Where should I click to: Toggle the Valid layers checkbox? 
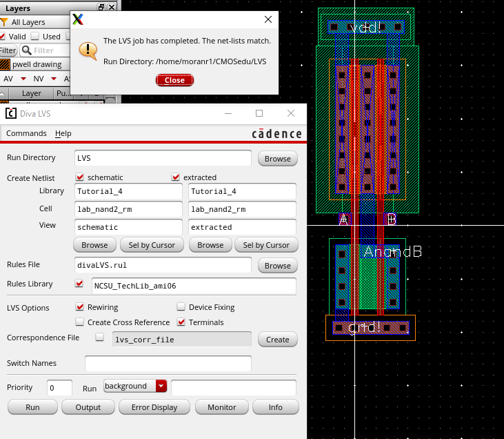tap(3, 37)
